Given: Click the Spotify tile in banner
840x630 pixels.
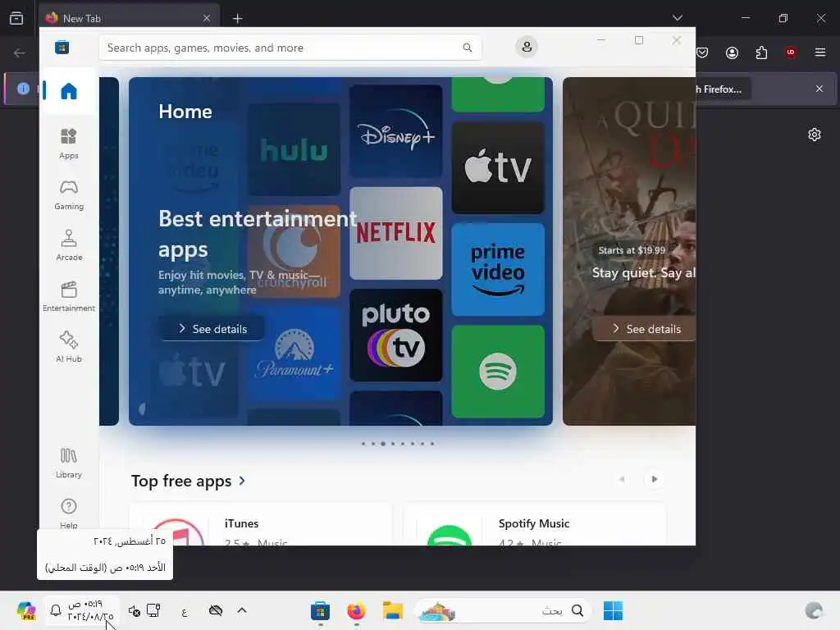Looking at the screenshot, I should 498,372.
